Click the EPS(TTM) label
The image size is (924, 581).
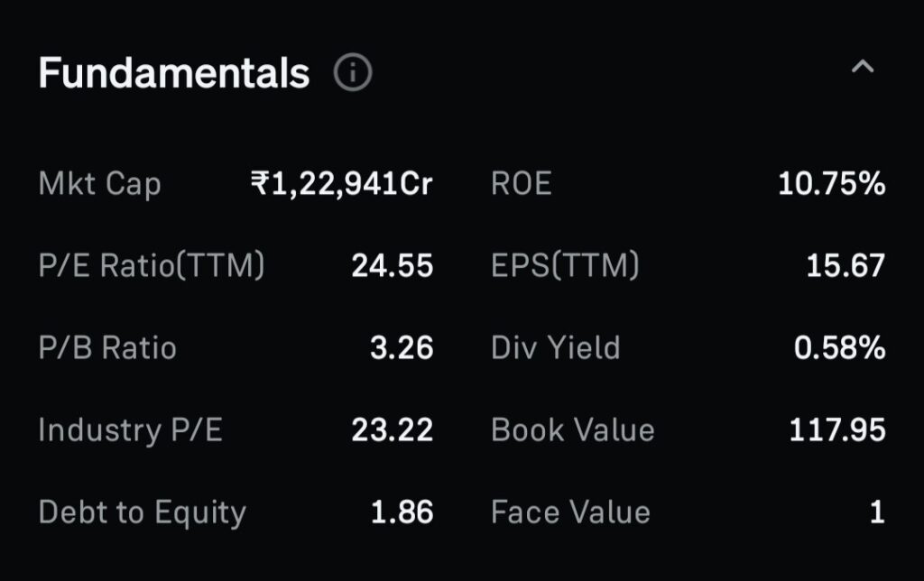(x=565, y=266)
